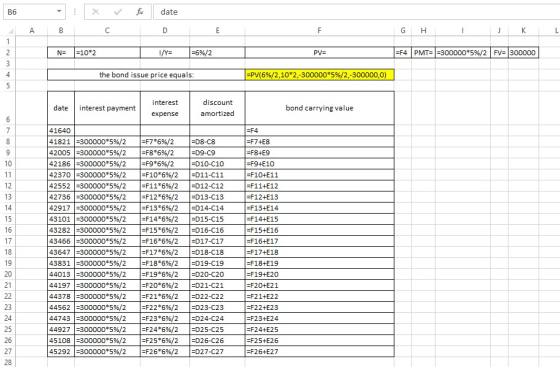Click date cell 41821
The height and width of the screenshot is (367, 560).
[x=61, y=141]
